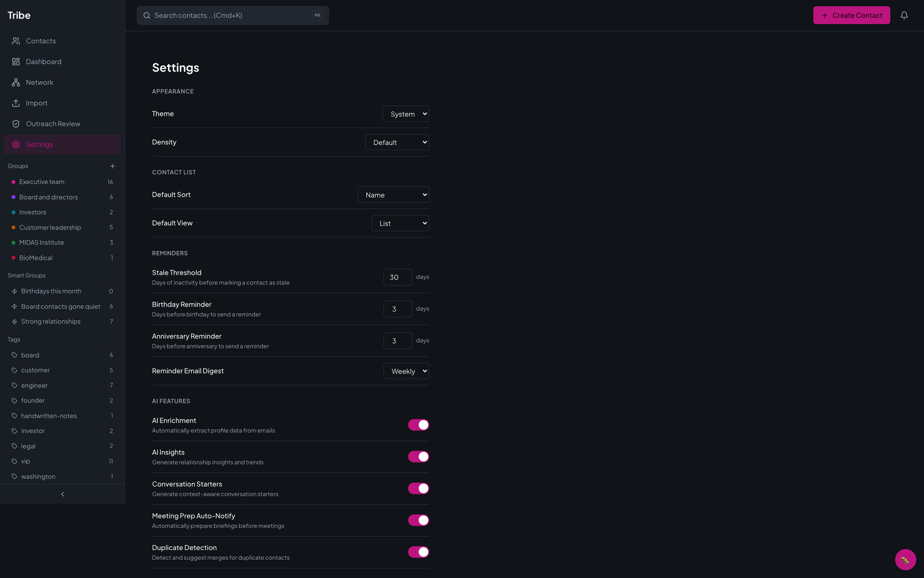Viewport: 924px width, 578px height.
Task: Click the Network hierarchy icon
Action: [16, 82]
